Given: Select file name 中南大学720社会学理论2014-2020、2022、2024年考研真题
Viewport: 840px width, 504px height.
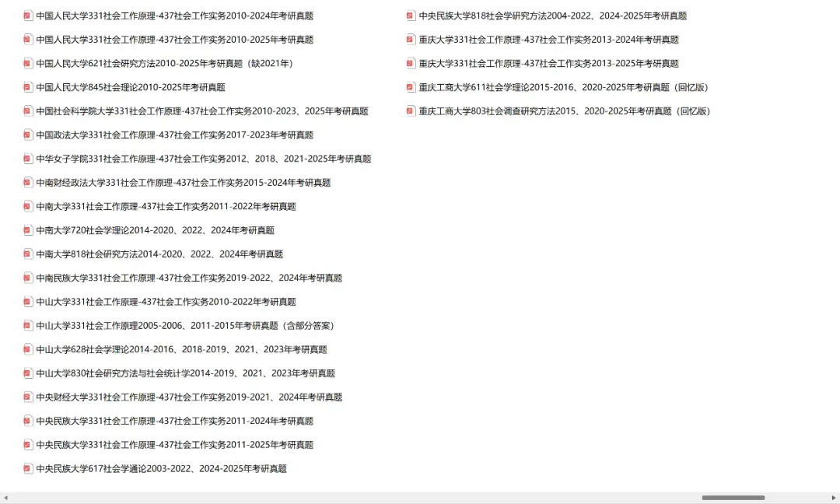Looking at the screenshot, I should [x=156, y=230].
